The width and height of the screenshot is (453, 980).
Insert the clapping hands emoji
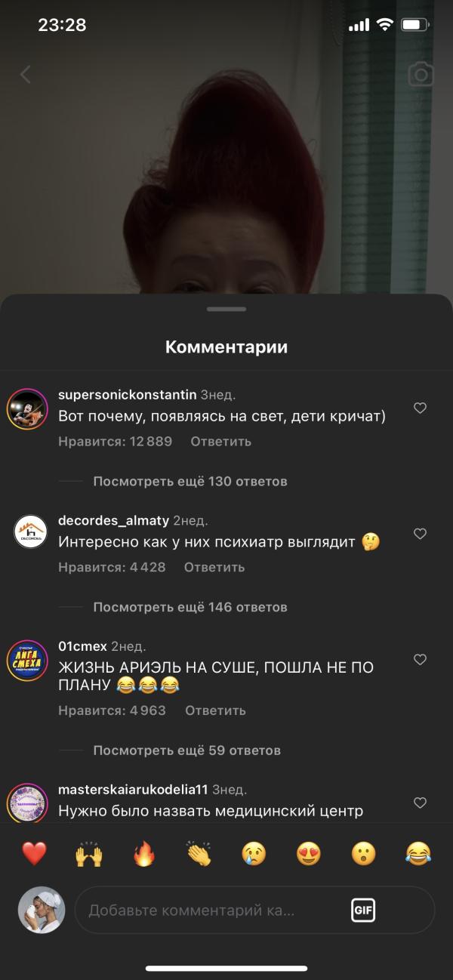(199, 854)
